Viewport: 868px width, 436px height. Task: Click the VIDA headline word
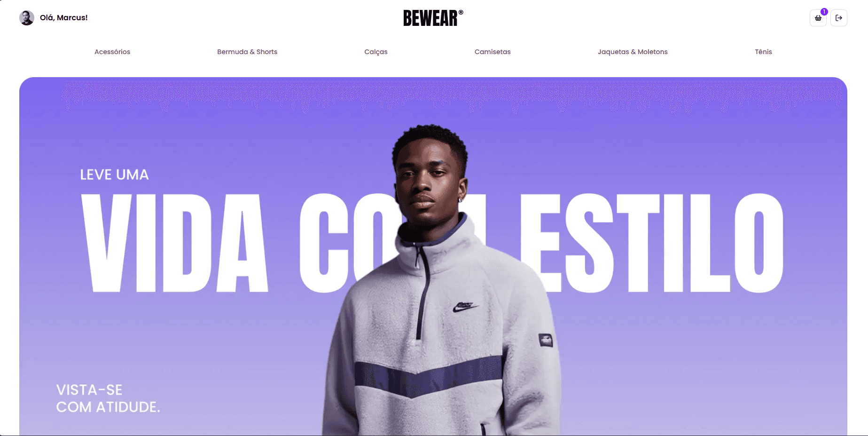click(x=174, y=243)
